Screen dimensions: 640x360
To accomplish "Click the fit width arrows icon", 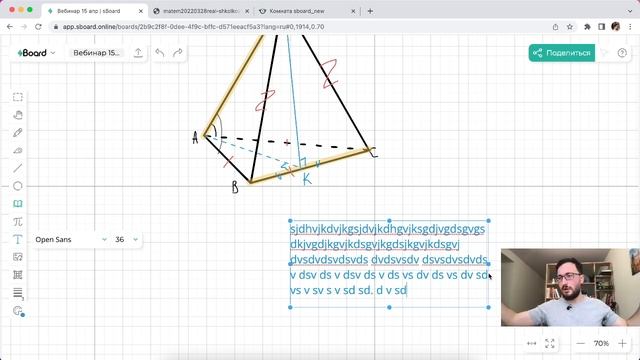I will coord(531,343).
